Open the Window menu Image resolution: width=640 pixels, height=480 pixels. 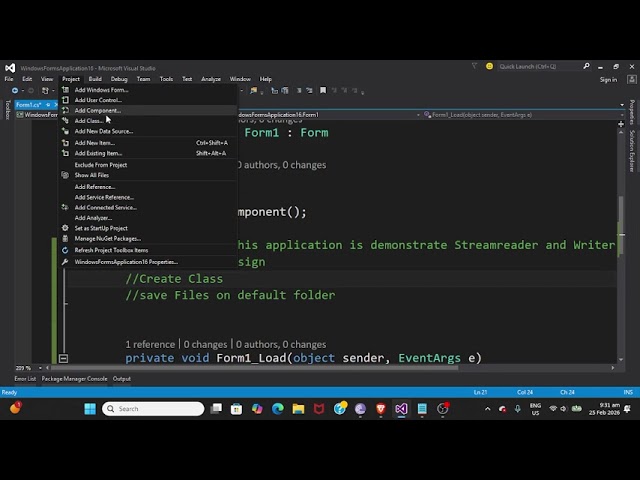(240, 79)
